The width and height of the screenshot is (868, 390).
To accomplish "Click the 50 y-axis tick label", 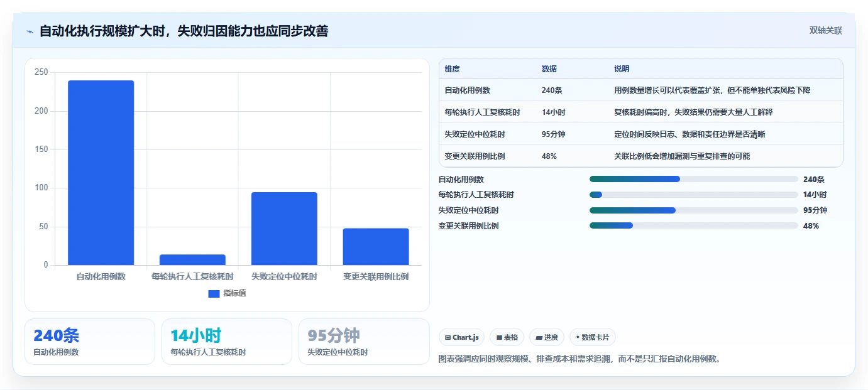I will [x=43, y=227].
